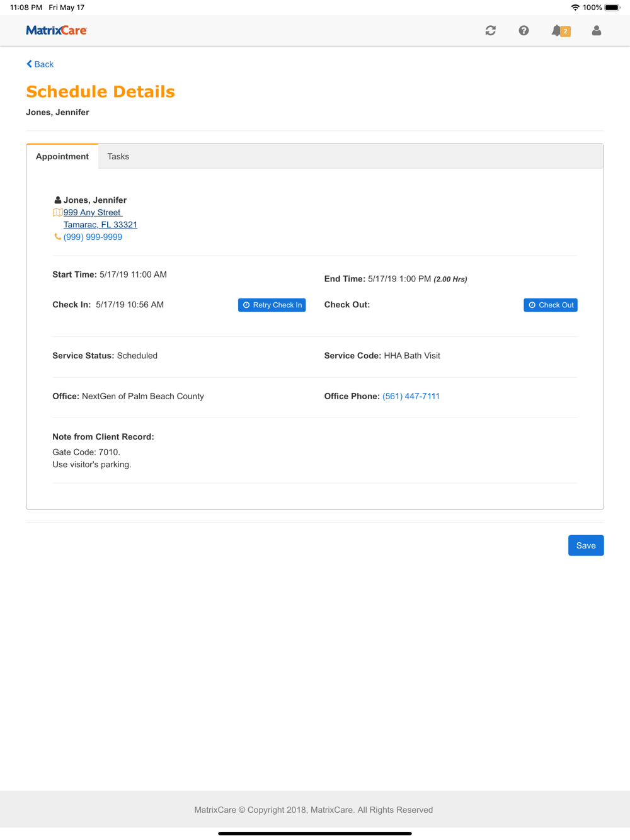Select the Appointment tab
This screenshot has height=840, width=630.
pos(62,156)
